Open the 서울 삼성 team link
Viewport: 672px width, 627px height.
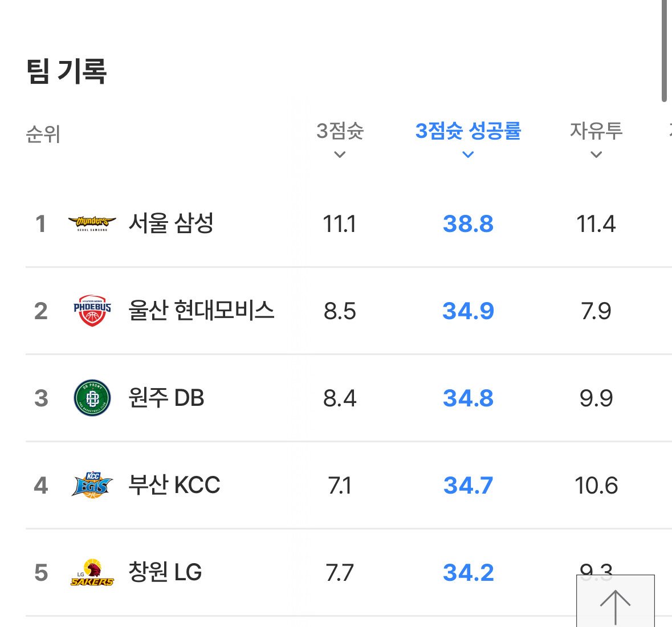[x=171, y=223]
